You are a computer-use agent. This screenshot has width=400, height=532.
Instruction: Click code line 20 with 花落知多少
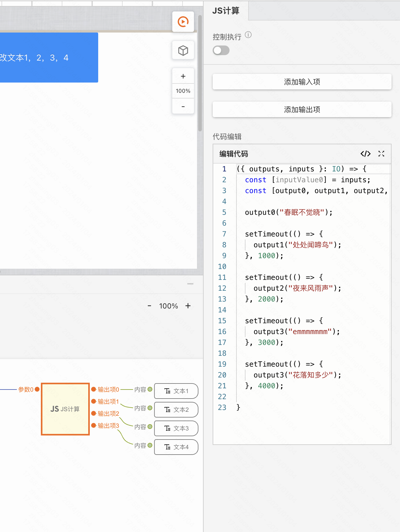coord(297,375)
